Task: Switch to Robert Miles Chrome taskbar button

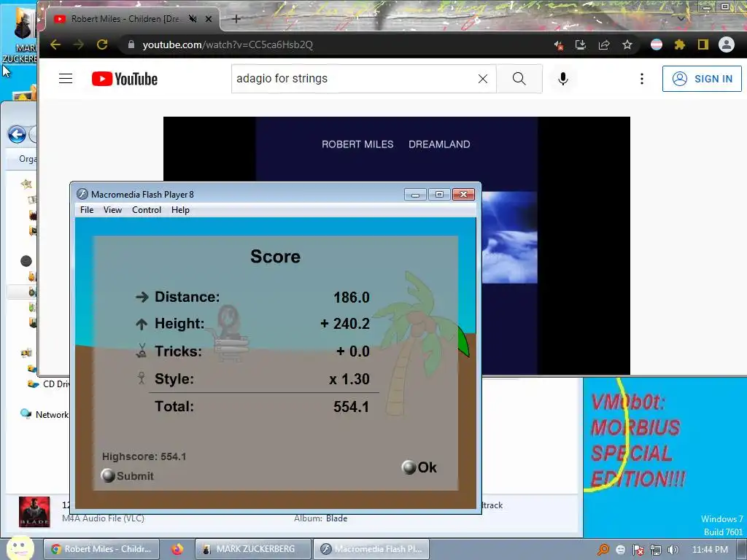Action: point(101,549)
